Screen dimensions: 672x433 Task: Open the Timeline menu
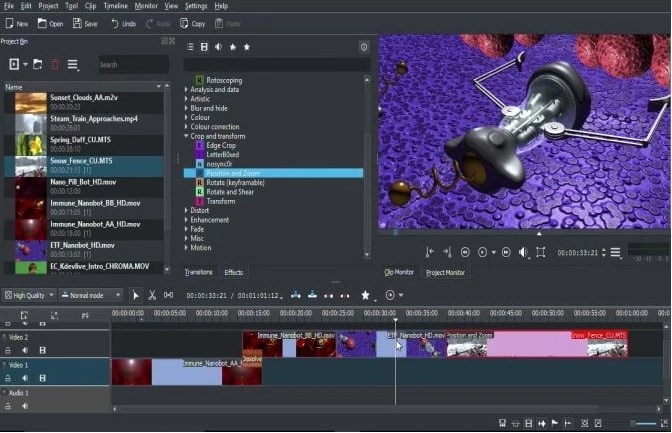tap(116, 6)
